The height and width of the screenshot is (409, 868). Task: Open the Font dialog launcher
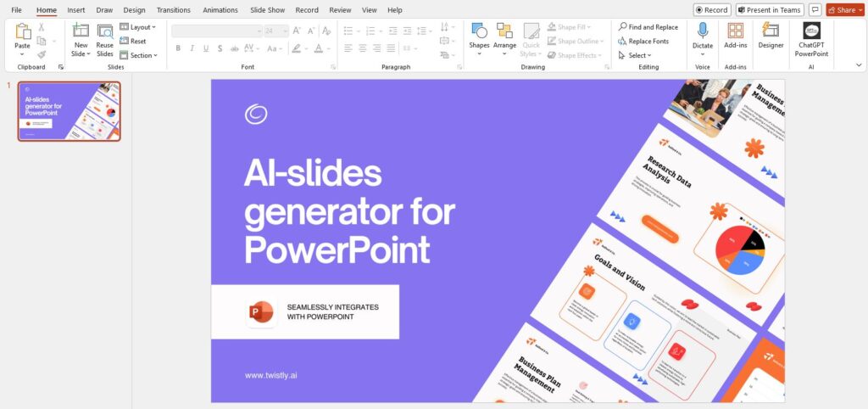point(333,67)
